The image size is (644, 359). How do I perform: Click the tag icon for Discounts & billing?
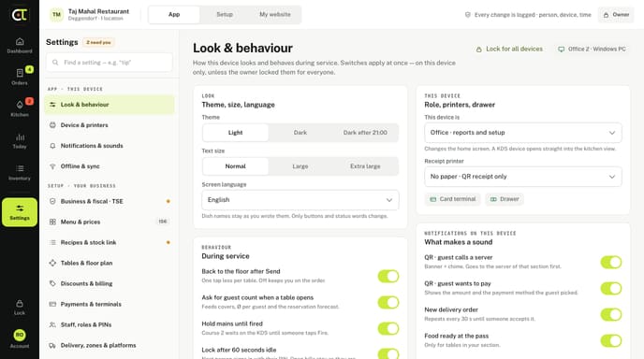click(x=52, y=283)
